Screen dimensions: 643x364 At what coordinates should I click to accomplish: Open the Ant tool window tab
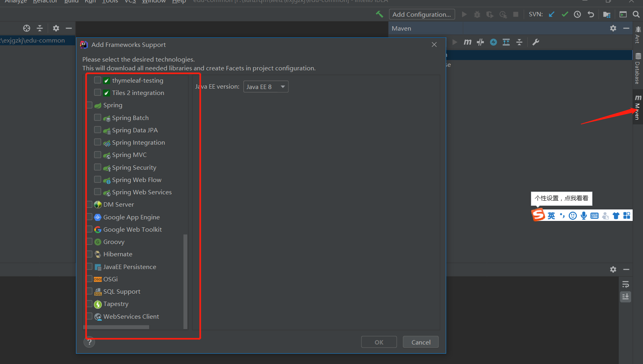(x=638, y=35)
